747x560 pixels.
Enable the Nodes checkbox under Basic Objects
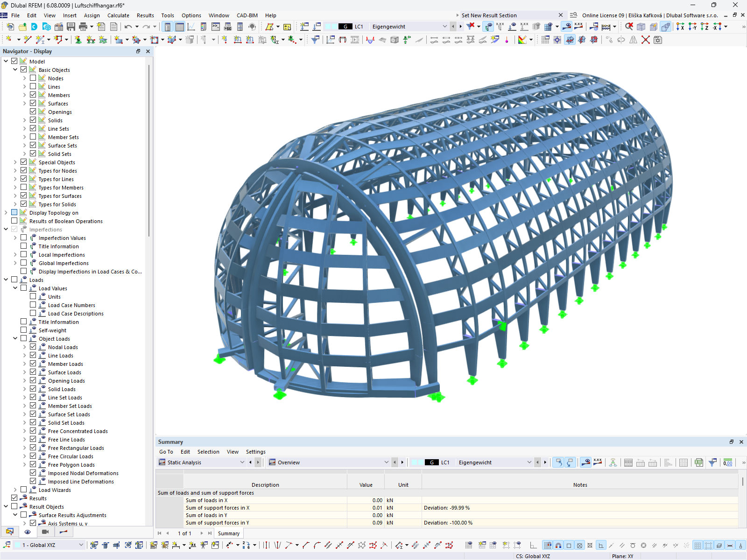click(x=33, y=78)
